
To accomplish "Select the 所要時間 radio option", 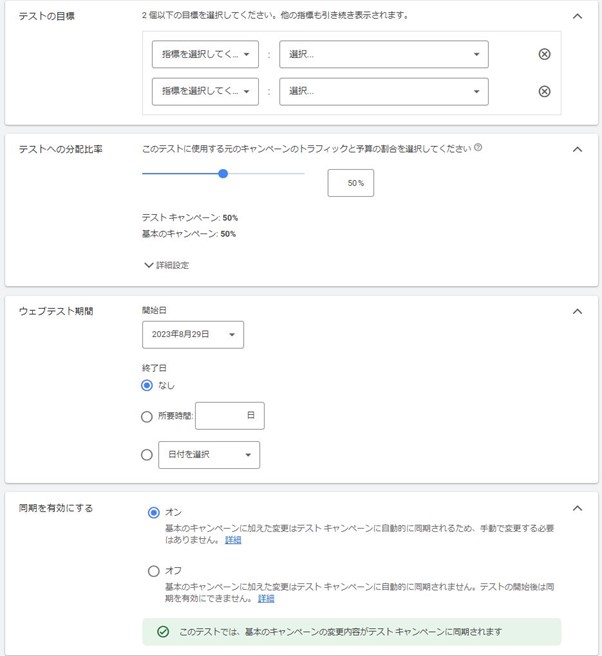I will coord(148,416).
